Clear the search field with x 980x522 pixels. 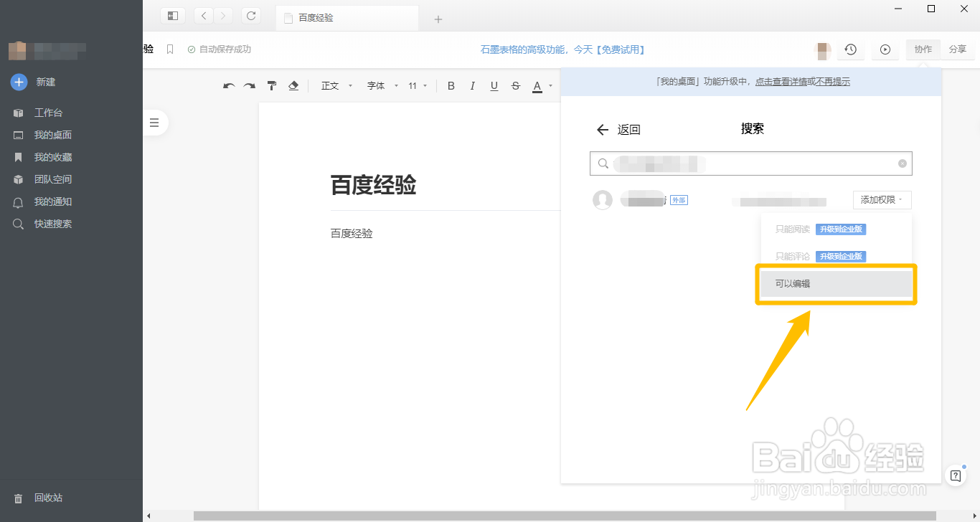point(903,163)
